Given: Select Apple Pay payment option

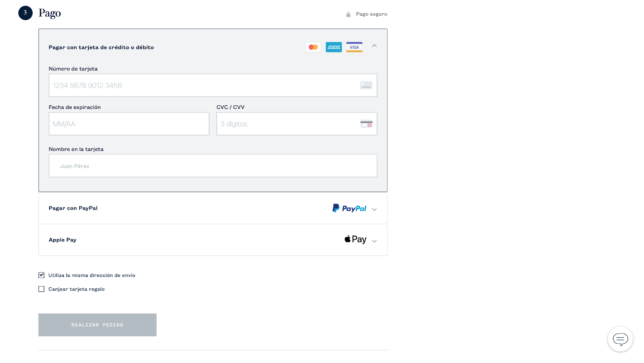Looking at the screenshot, I should pyautogui.click(x=213, y=240).
